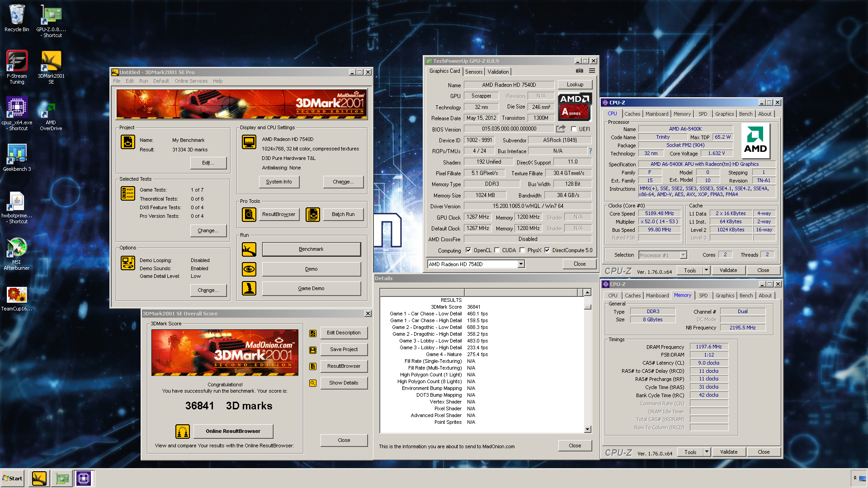Open SPD tab in lower CPU-Z window
Viewport: 868px width, 488px height.
[703, 296]
